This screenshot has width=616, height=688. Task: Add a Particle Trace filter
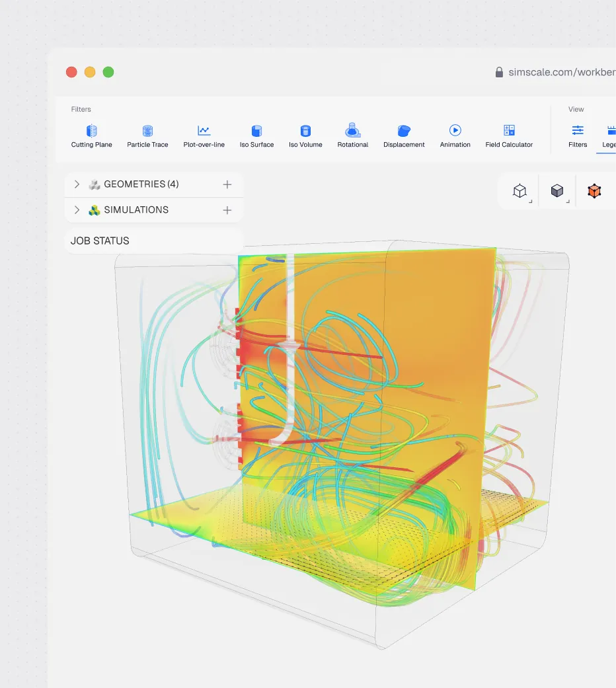click(147, 136)
